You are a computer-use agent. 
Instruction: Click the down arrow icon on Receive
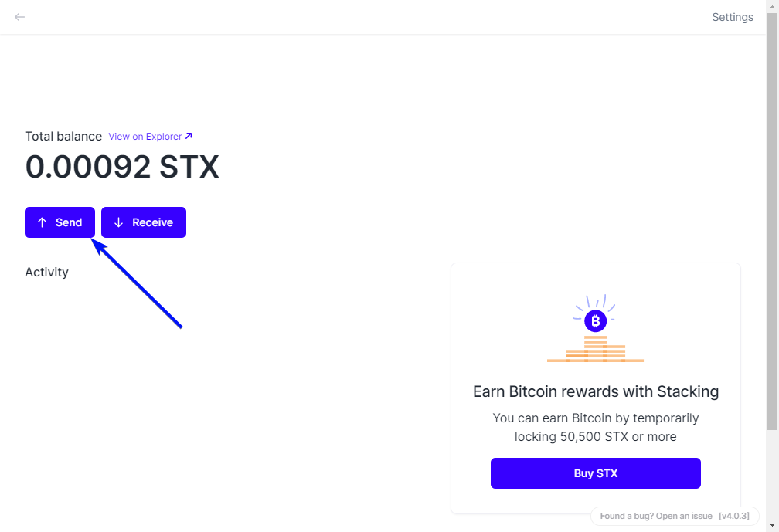tap(118, 222)
